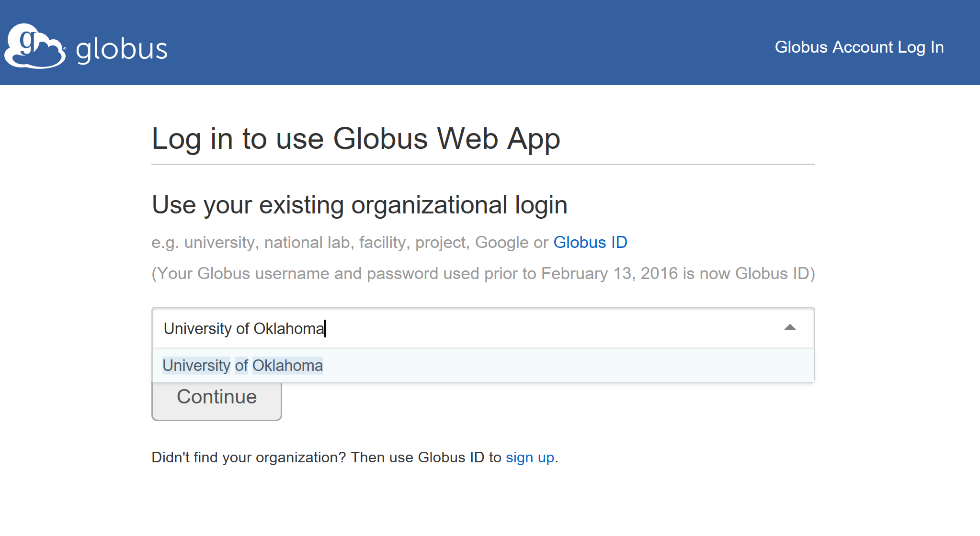This screenshot has height=536, width=980.
Task: Click the blank right side of the suggestion row
Action: point(623,366)
